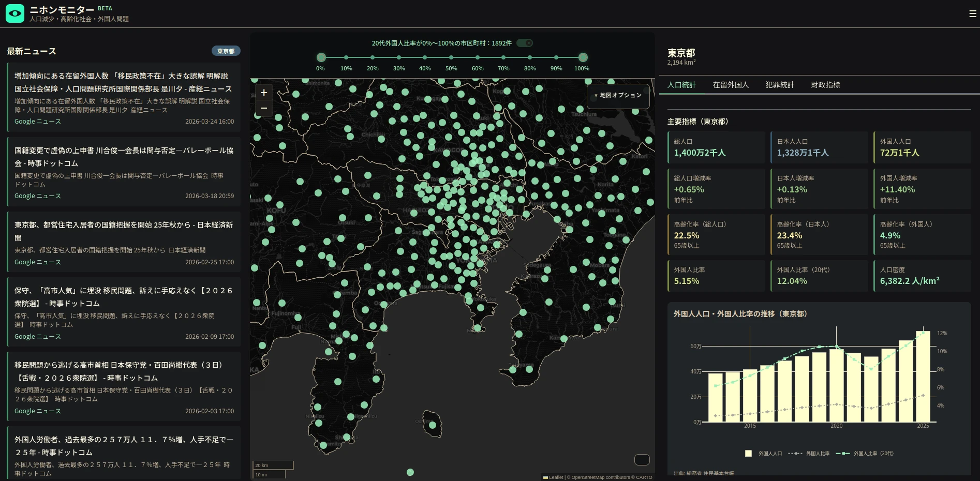Zoom in on the map
This screenshot has width=980, height=481.
[264, 93]
